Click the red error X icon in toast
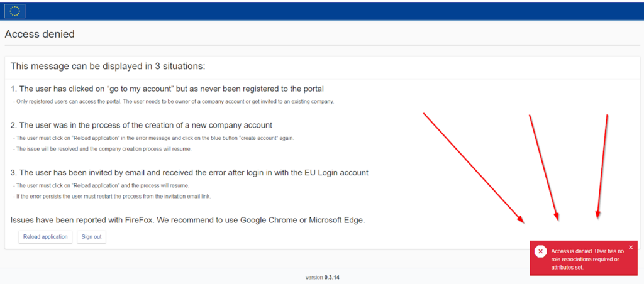This screenshot has height=284, width=644. pyautogui.click(x=540, y=251)
